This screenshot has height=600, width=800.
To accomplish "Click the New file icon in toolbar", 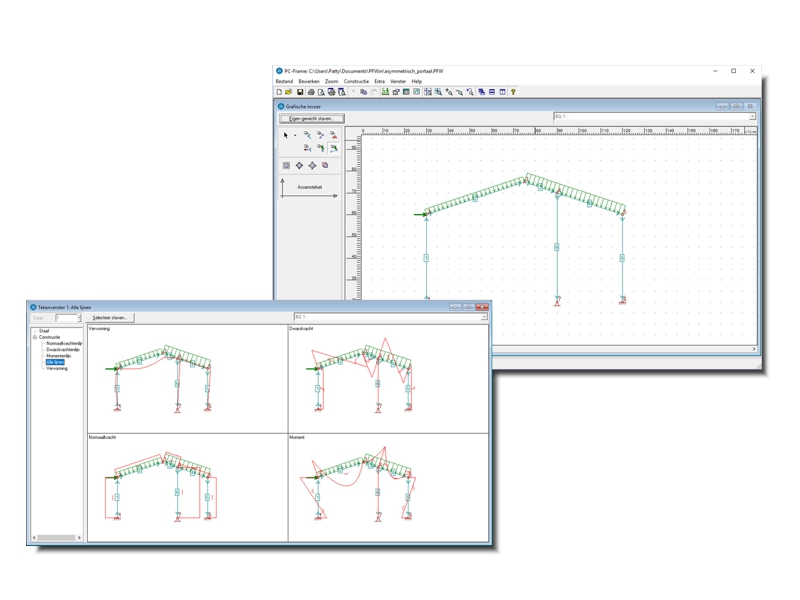I will pyautogui.click(x=279, y=92).
